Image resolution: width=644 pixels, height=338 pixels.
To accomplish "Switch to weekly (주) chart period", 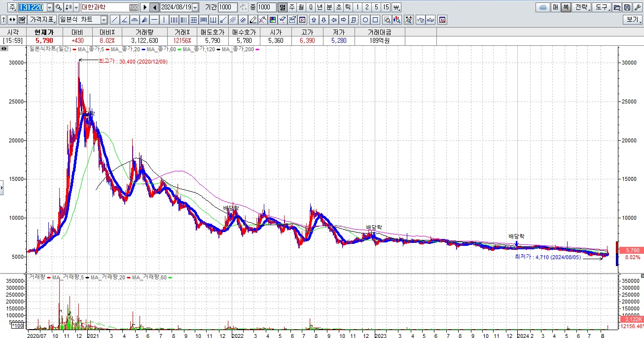I will [292, 7].
